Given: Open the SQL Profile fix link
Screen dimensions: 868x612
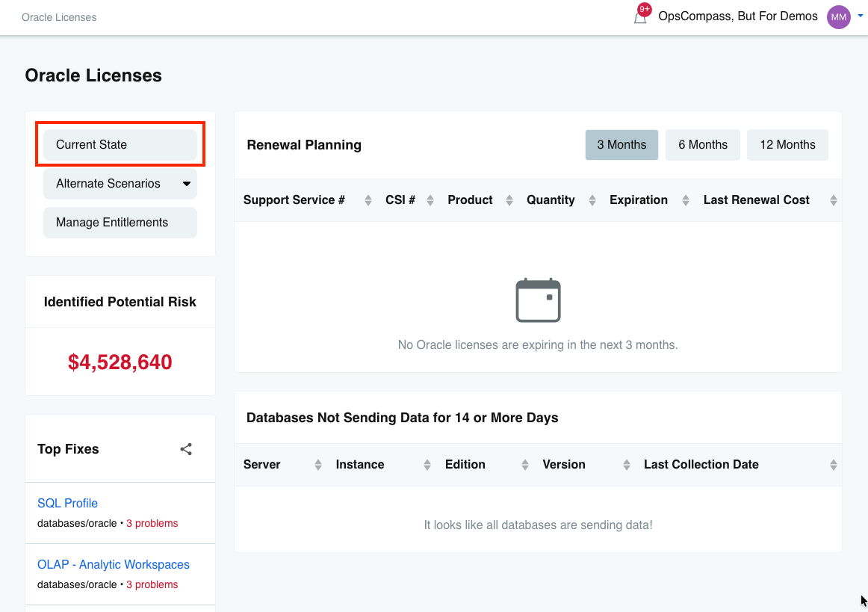Looking at the screenshot, I should point(67,504).
